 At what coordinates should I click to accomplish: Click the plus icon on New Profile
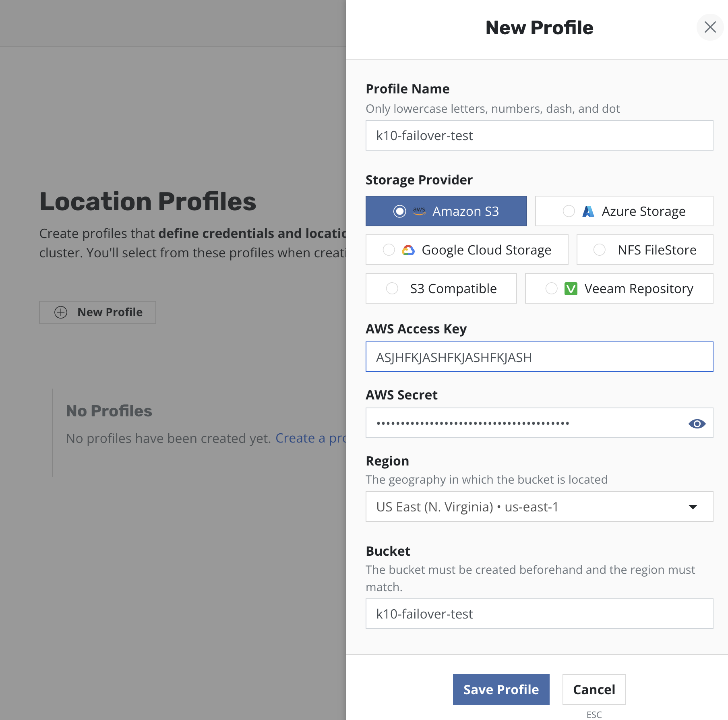point(61,312)
